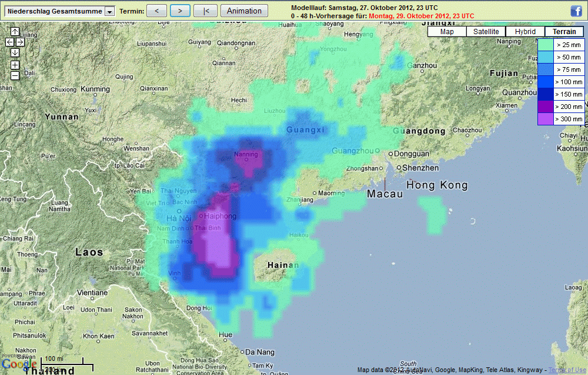Image resolution: width=588 pixels, height=375 pixels.
Task: Click the > 100 mm legend color swatch
Action: (x=546, y=82)
